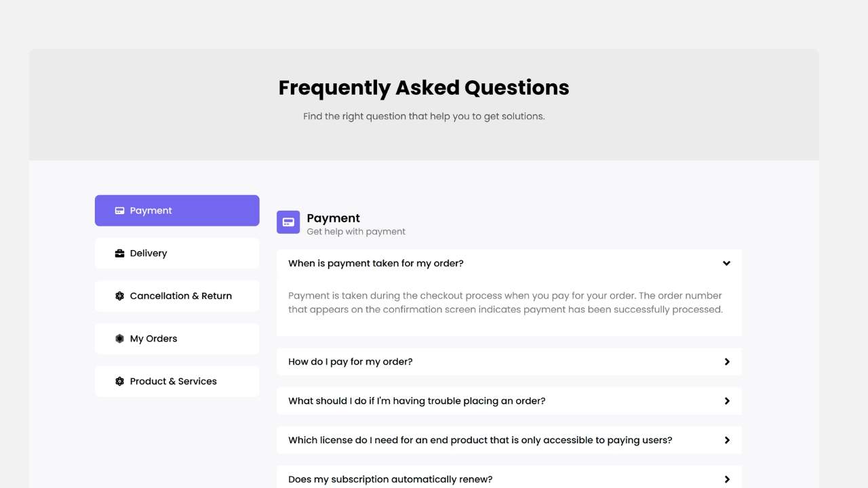Click the hexagon icon beside My Orders

pyautogui.click(x=119, y=339)
